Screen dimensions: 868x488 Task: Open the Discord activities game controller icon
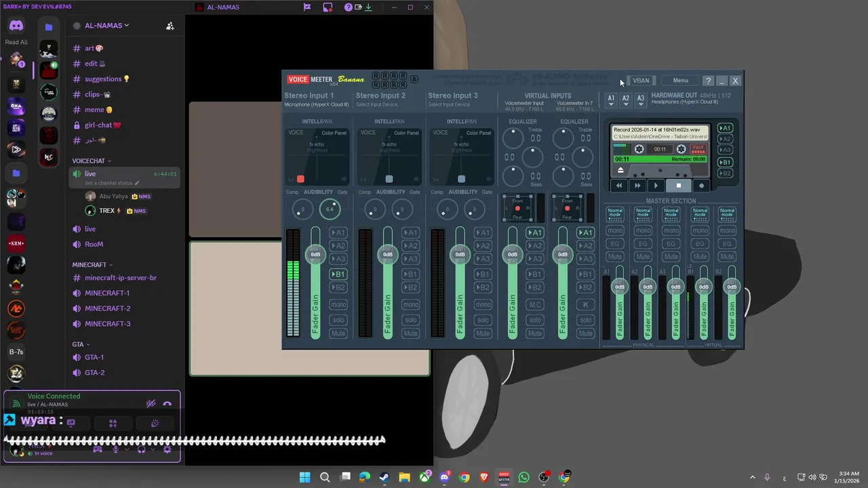(98, 449)
